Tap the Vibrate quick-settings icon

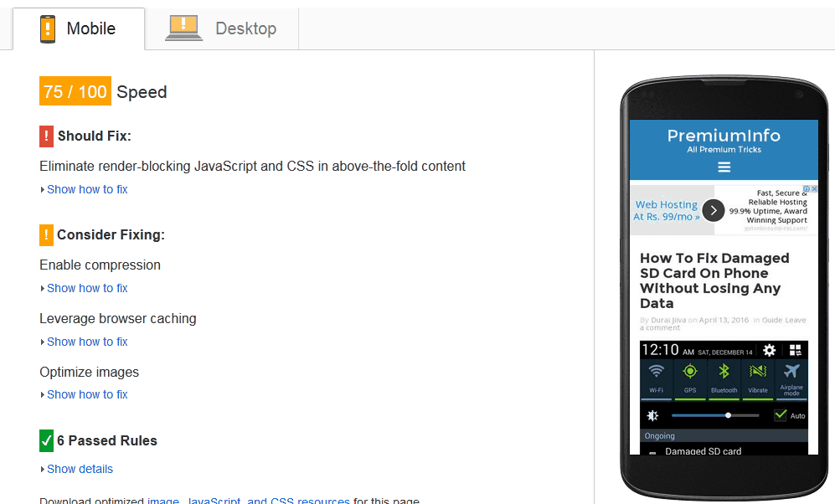pos(758,373)
